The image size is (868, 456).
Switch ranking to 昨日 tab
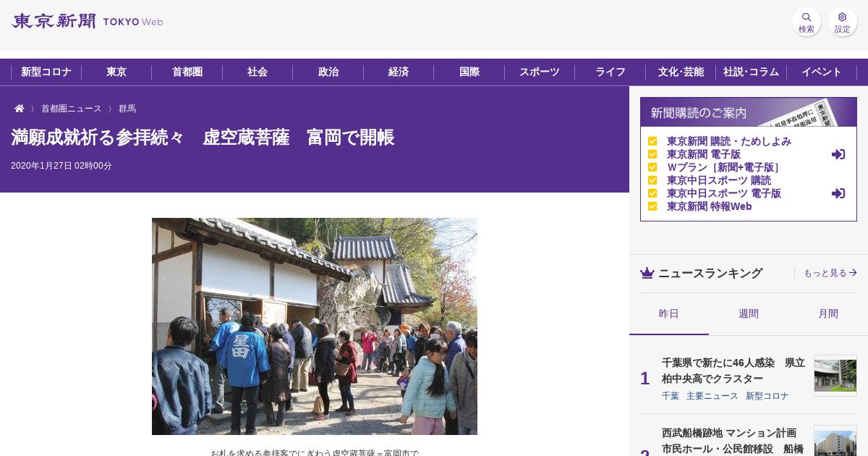[x=669, y=313]
